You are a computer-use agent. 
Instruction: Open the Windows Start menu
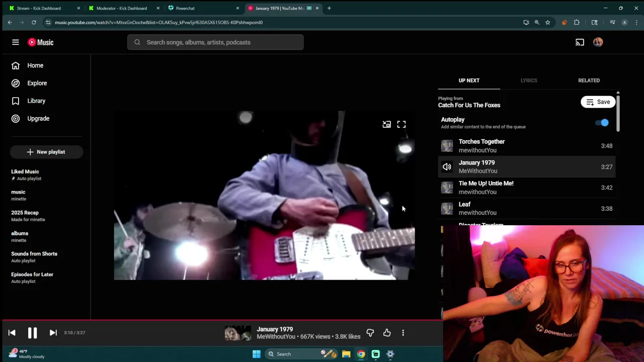[256, 354]
